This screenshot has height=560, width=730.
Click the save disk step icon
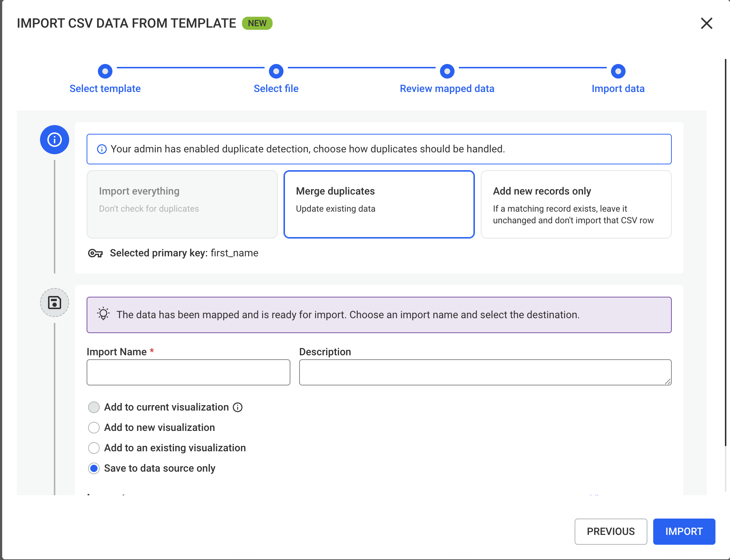point(55,303)
